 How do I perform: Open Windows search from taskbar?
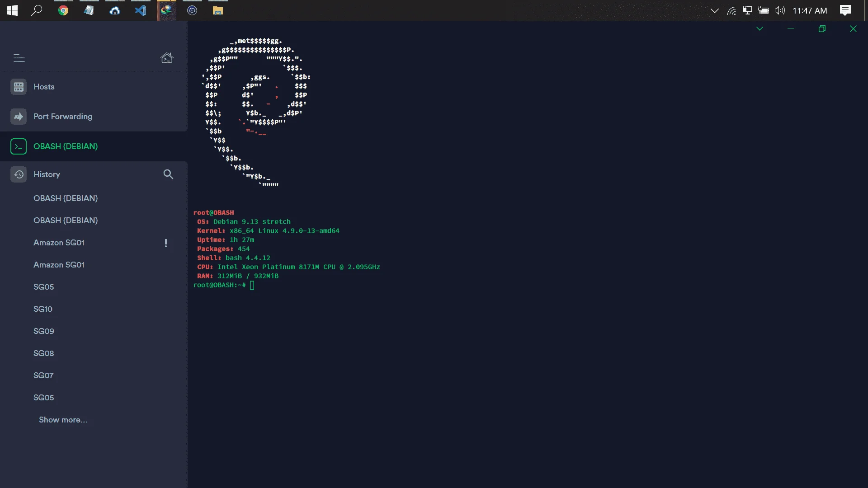[37, 10]
